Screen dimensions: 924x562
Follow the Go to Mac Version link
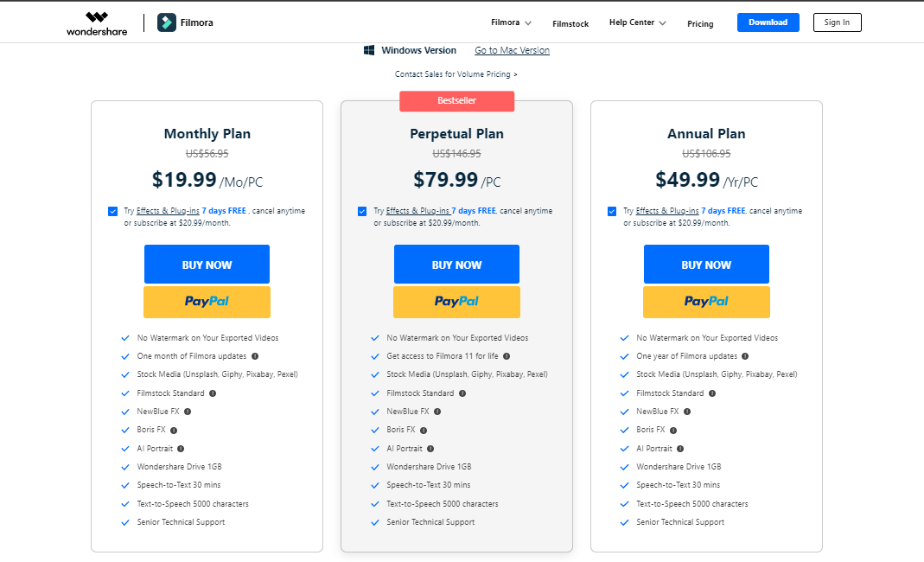pos(512,50)
